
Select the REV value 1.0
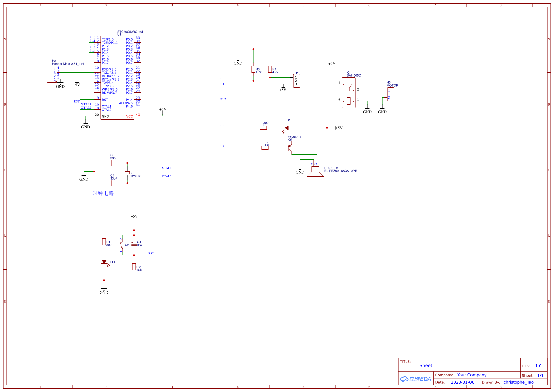pos(538,366)
